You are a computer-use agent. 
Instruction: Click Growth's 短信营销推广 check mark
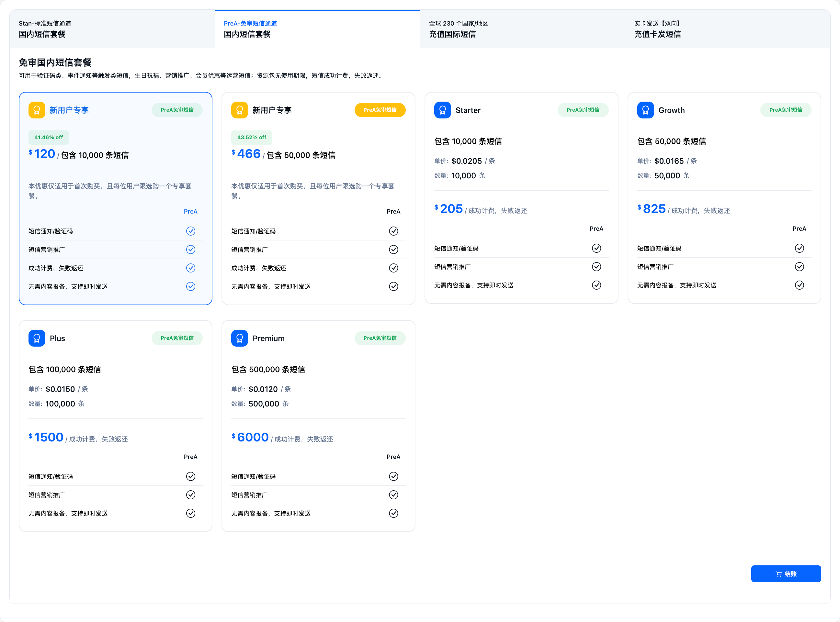[x=799, y=267]
